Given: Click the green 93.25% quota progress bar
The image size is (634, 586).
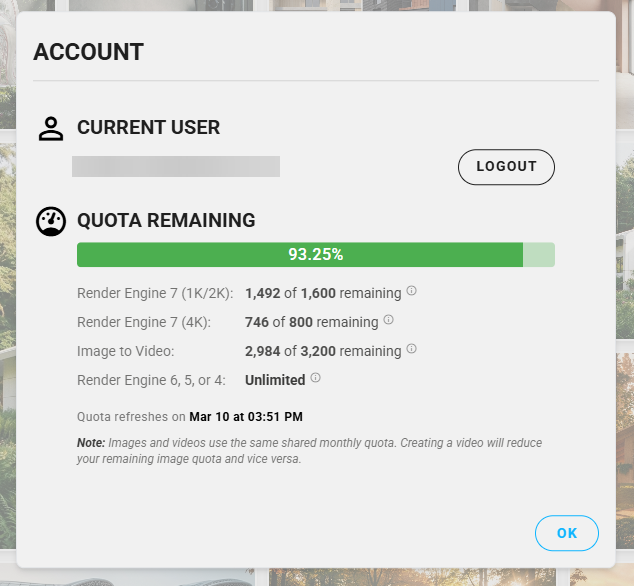Looking at the screenshot, I should (300, 255).
